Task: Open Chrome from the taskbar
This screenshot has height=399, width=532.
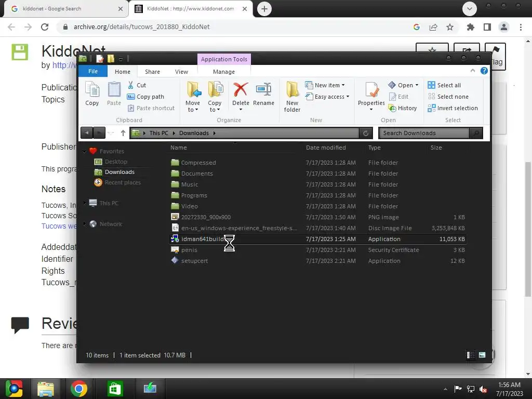Action: click(79, 389)
